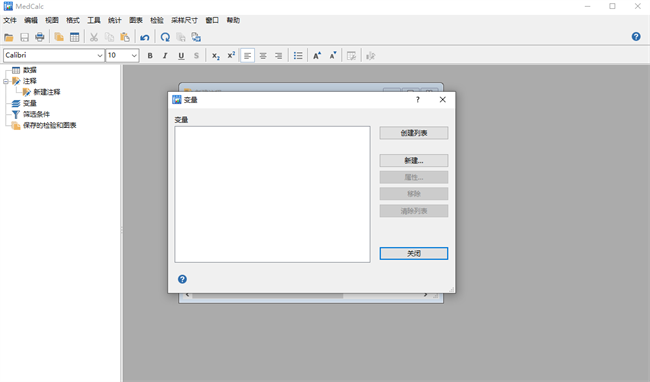Click the 创建列表 button
This screenshot has height=382, width=650.
tap(414, 133)
